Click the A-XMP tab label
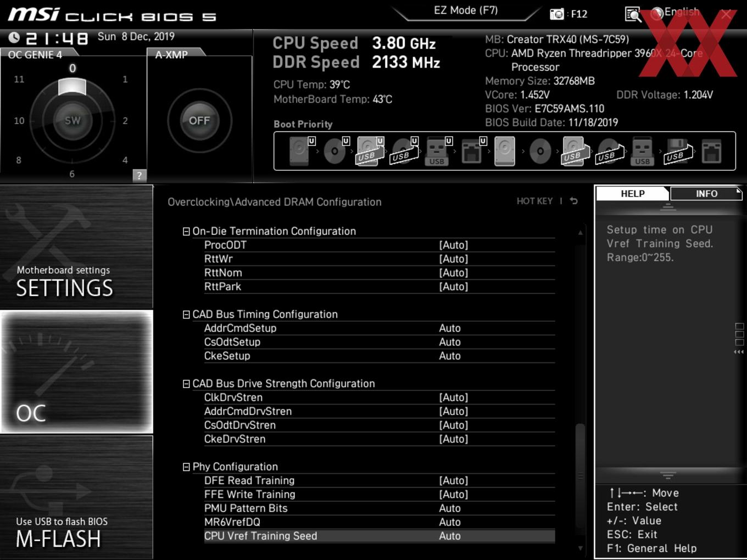 click(x=171, y=54)
